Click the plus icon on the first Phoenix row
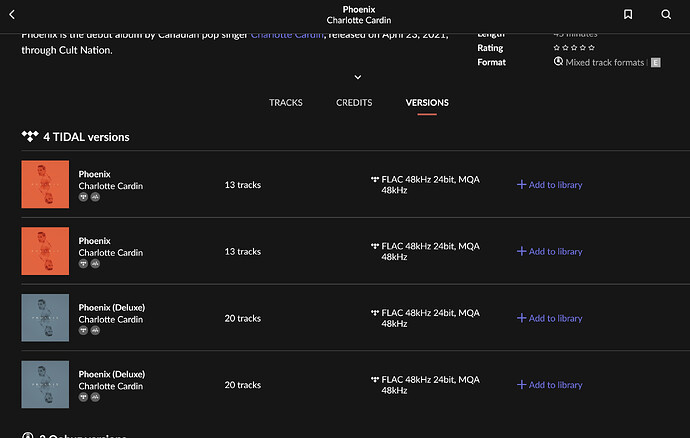690x438 pixels. [521, 185]
